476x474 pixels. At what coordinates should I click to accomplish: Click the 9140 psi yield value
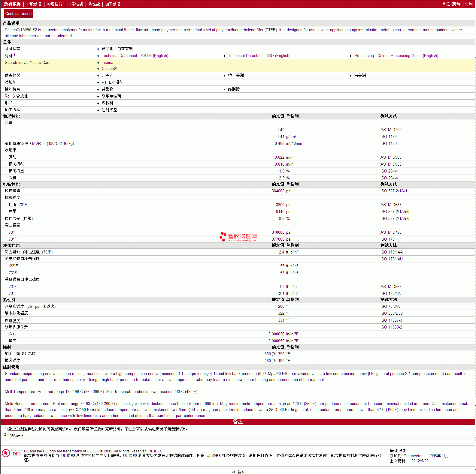click(x=283, y=211)
